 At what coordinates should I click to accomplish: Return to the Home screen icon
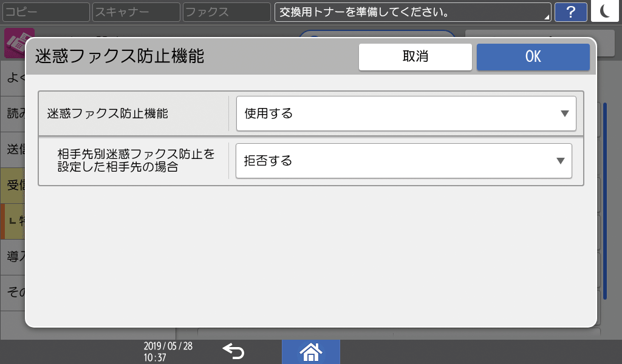point(310,352)
